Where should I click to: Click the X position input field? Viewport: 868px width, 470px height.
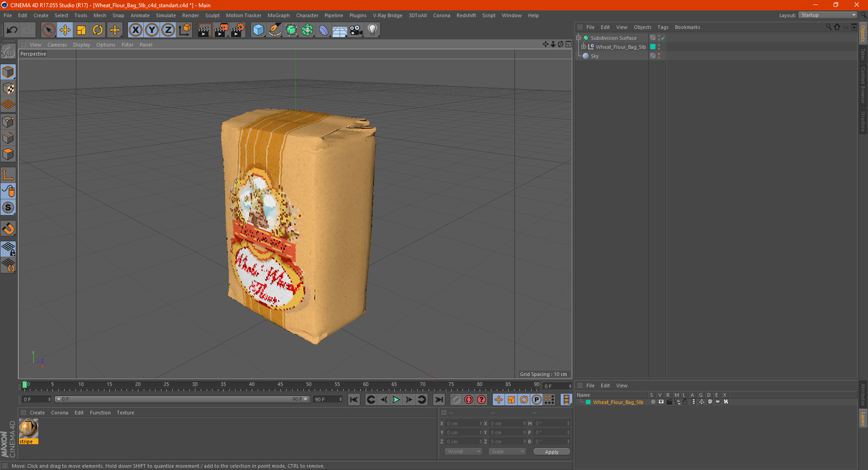(464, 423)
